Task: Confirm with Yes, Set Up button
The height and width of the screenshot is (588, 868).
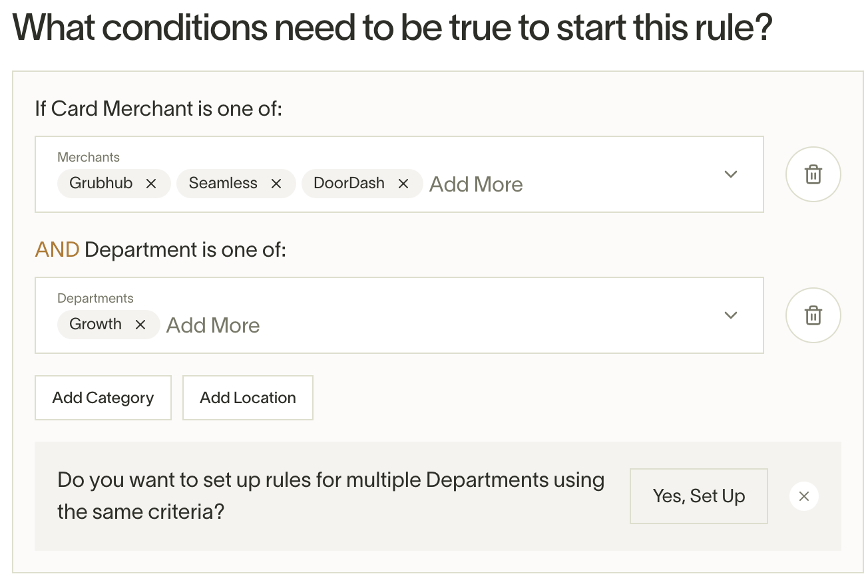Action: (x=699, y=496)
